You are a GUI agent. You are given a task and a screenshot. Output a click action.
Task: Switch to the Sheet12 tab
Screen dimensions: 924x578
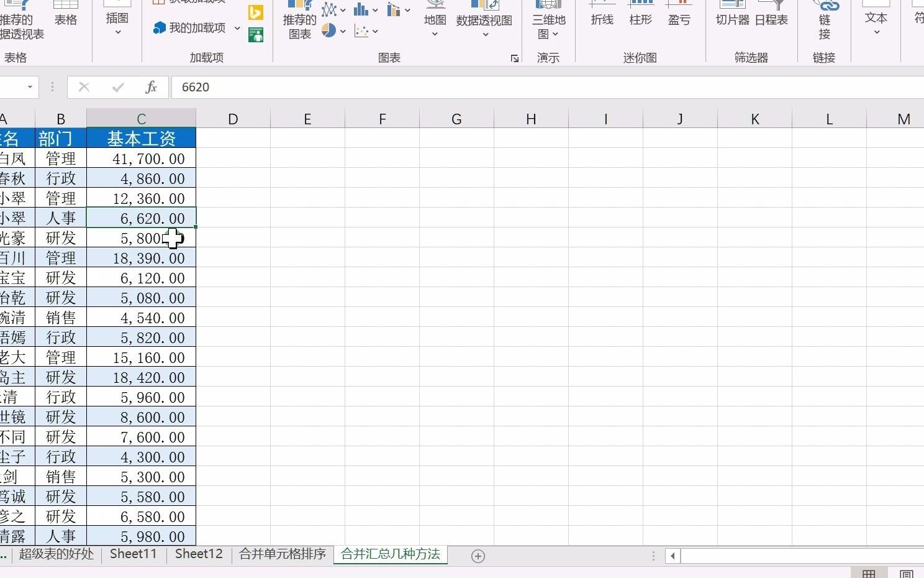pos(199,554)
